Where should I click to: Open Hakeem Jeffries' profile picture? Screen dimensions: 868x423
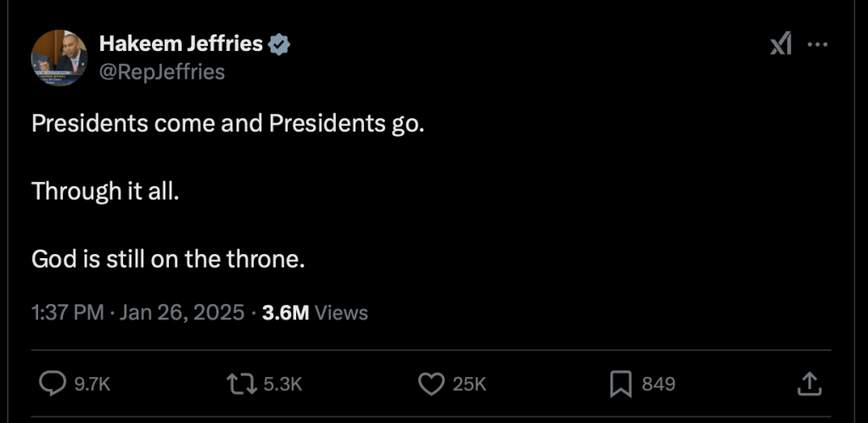59,57
